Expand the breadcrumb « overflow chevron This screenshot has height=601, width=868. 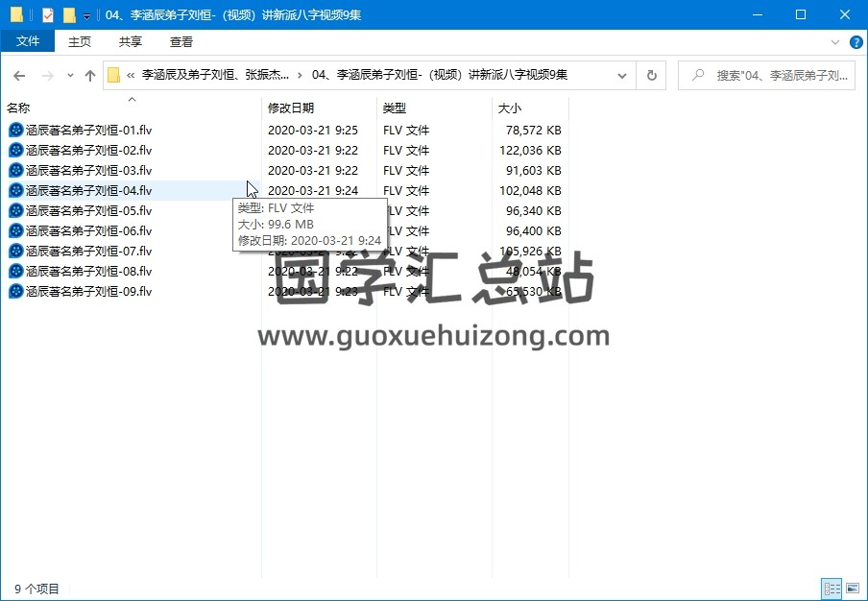131,75
